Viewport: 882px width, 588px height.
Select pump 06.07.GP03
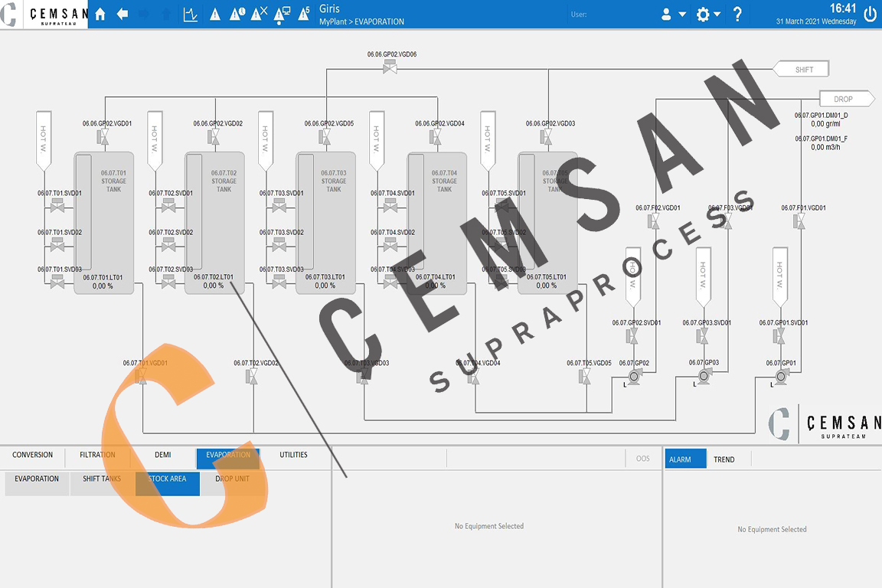point(704,375)
